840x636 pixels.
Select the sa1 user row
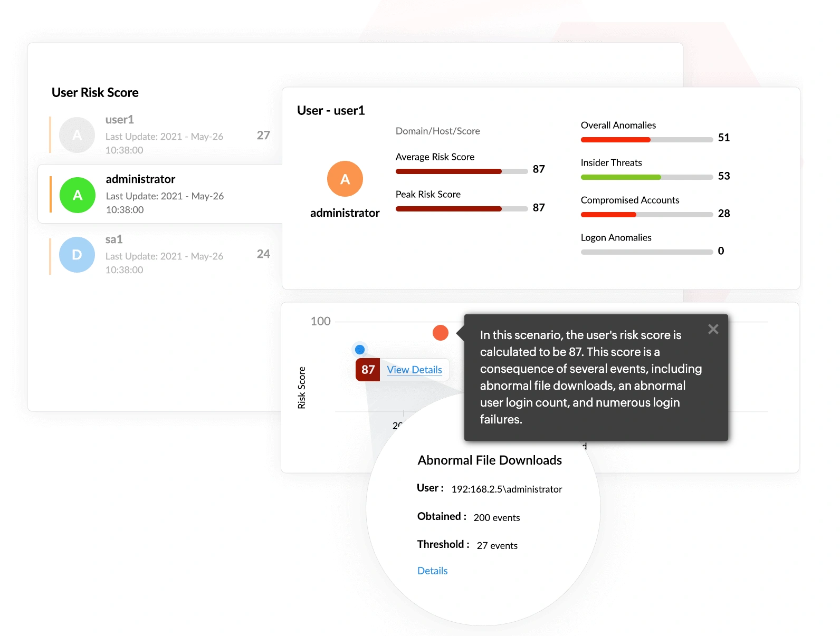(161, 255)
